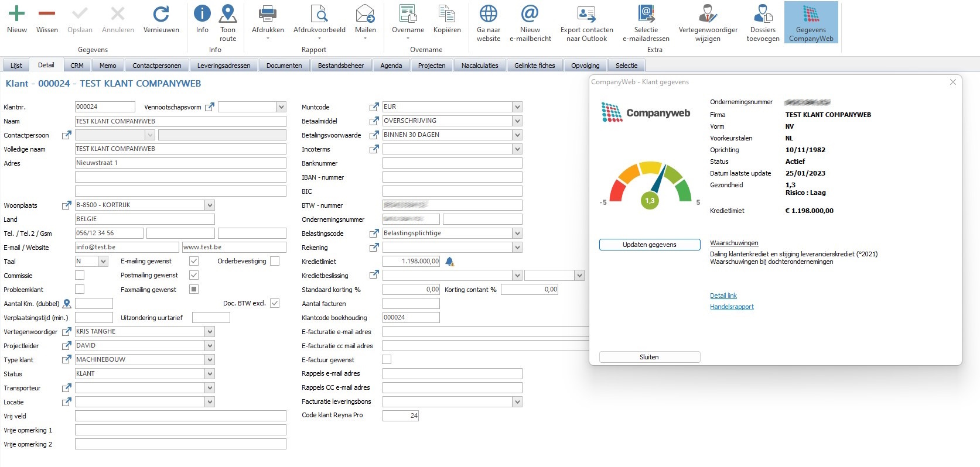
Task: Toggle Doc. BTW excl. checkbox
Action: 275,303
